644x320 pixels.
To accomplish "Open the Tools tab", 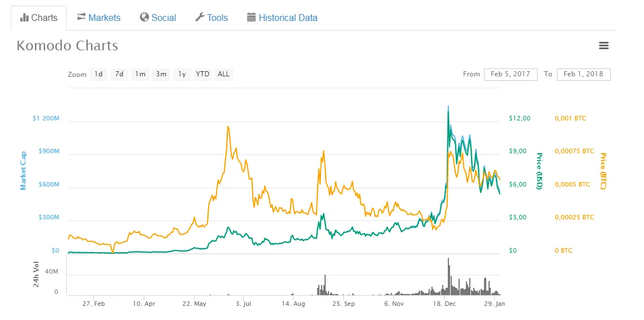I will [x=211, y=18].
